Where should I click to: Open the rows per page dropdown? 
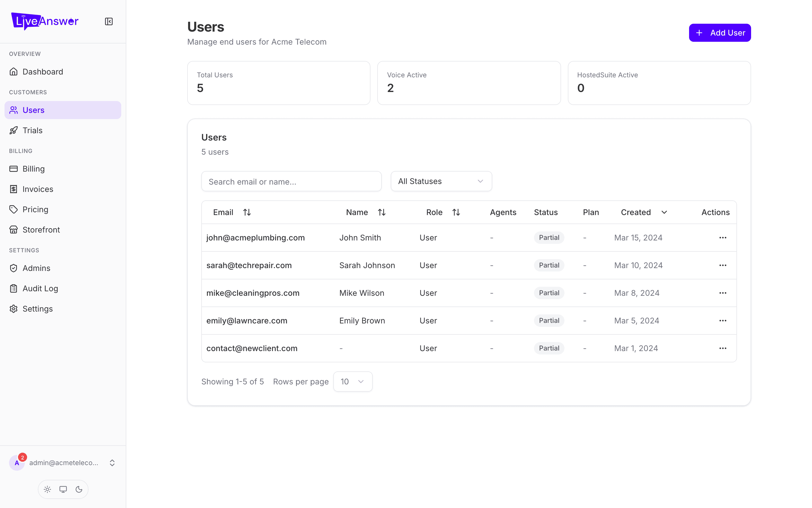[353, 381]
